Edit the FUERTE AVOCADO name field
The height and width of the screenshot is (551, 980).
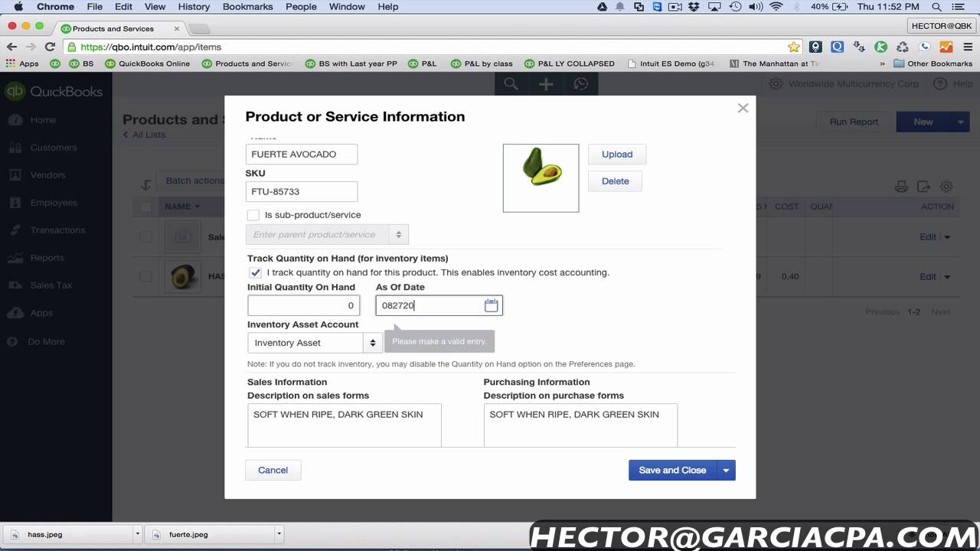(302, 154)
